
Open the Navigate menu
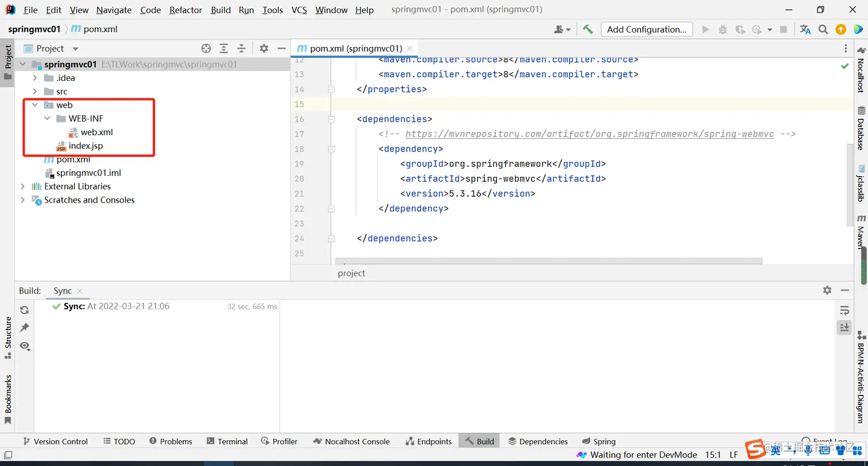114,10
